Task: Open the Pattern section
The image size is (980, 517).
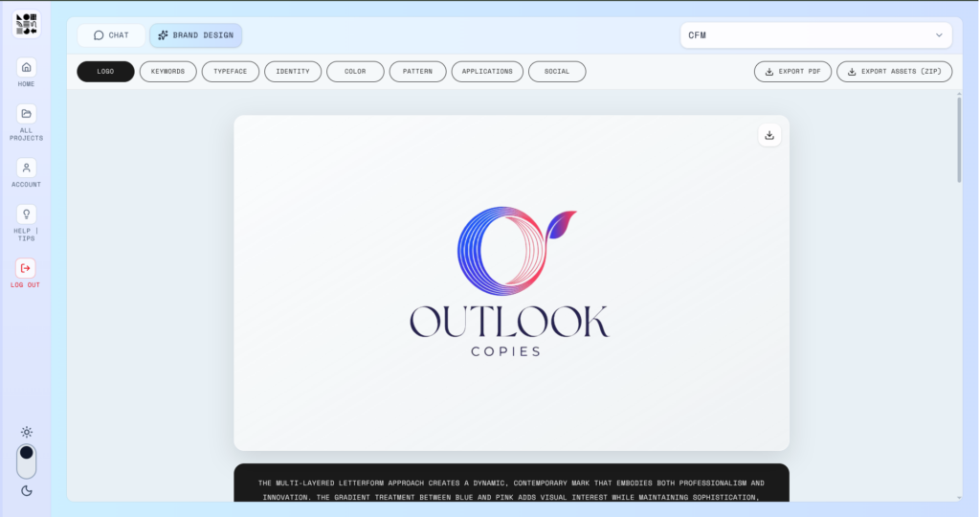Action: (x=417, y=71)
